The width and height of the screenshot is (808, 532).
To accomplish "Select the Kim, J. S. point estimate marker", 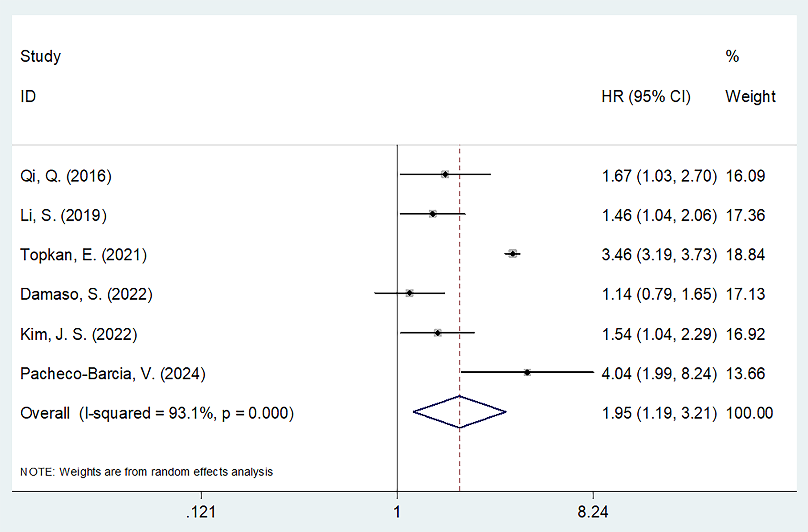I will click(438, 333).
